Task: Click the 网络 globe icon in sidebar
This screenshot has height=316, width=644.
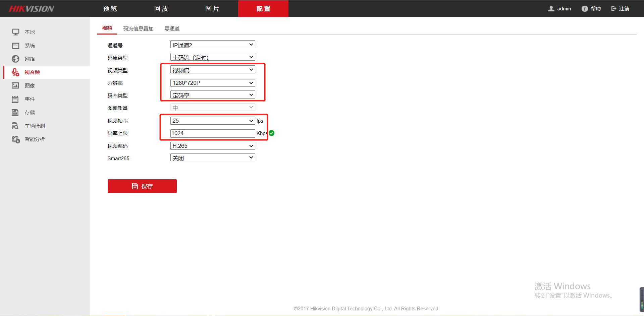Action: 16,59
